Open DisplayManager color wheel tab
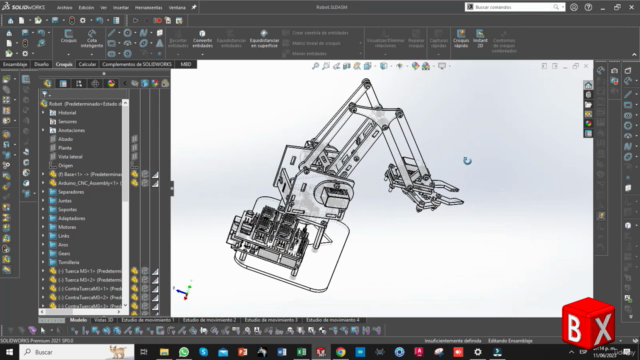Viewport: 640px width, 360px height. (111, 83)
